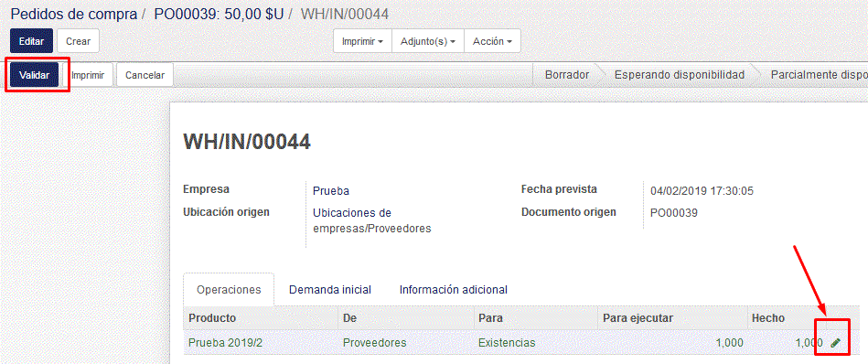868x364 pixels.
Task: Click the Para ejecutar quantity 1,000
Action: pos(730,343)
